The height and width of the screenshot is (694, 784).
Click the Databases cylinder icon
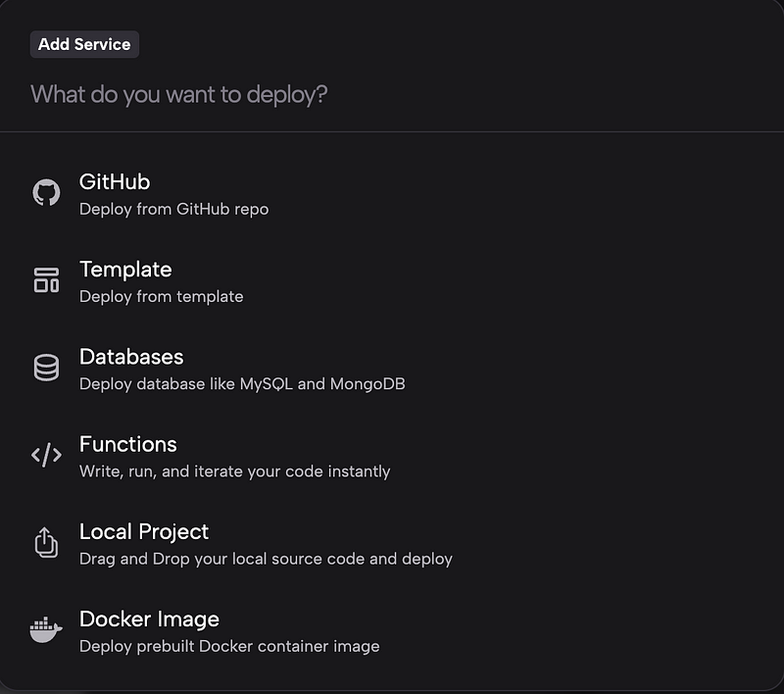46,368
